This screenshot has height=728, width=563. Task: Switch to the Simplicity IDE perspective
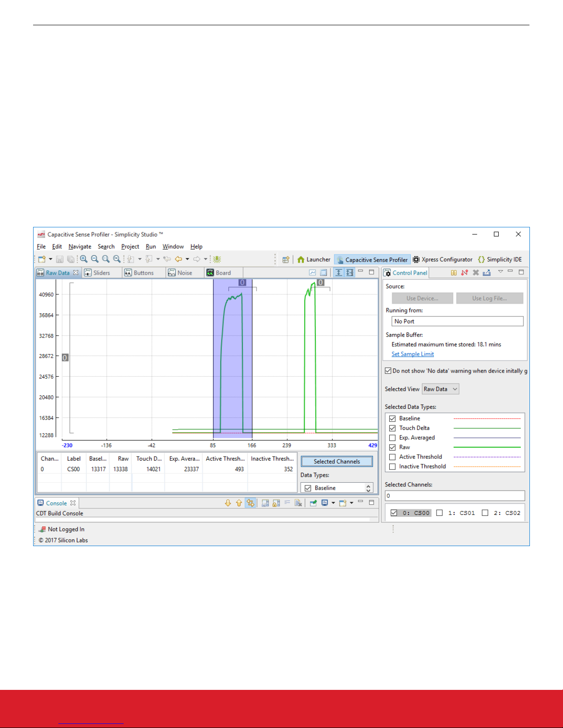click(500, 260)
